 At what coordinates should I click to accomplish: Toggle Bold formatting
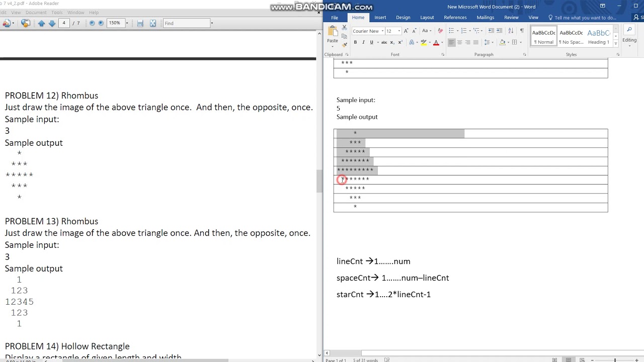point(355,43)
